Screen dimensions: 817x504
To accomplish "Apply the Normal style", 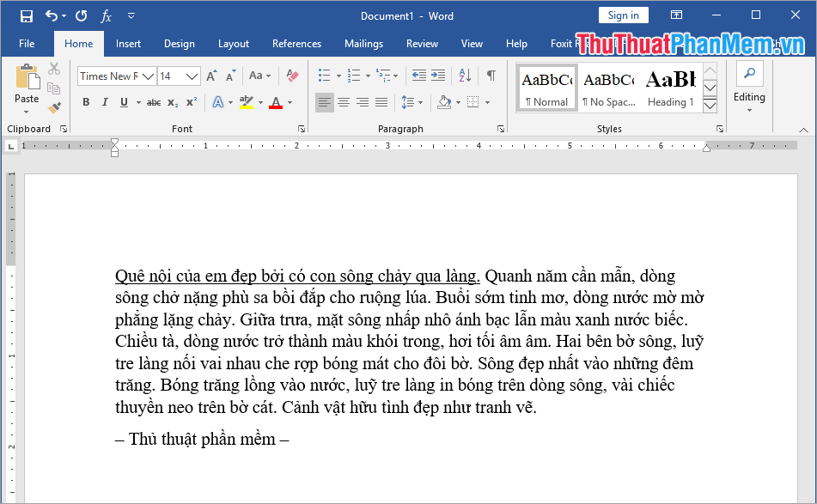I will (x=546, y=88).
